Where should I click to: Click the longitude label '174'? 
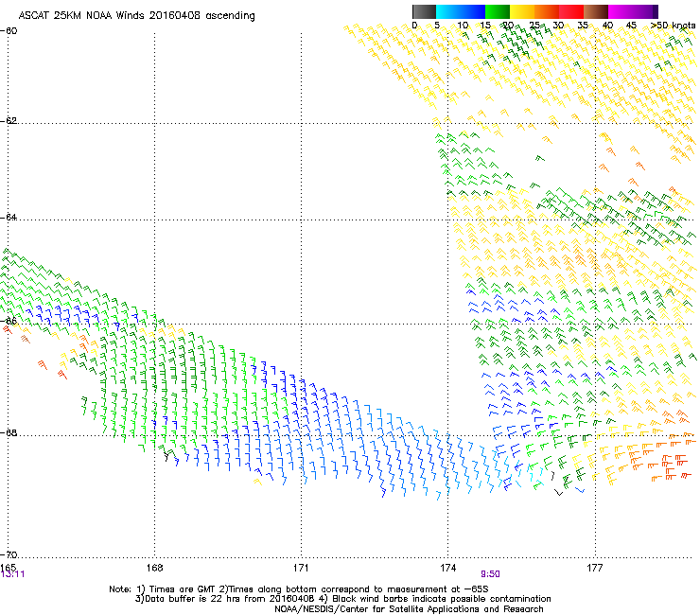(x=447, y=568)
